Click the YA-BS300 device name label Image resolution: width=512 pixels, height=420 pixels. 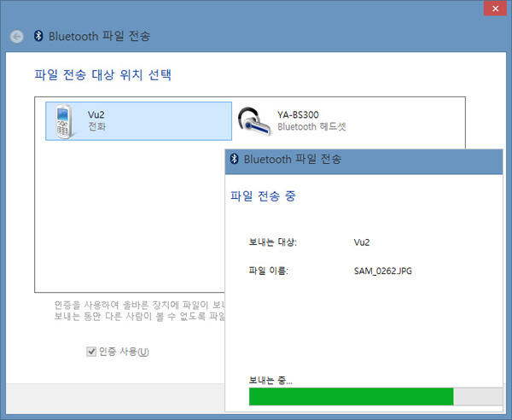pyautogui.click(x=298, y=114)
